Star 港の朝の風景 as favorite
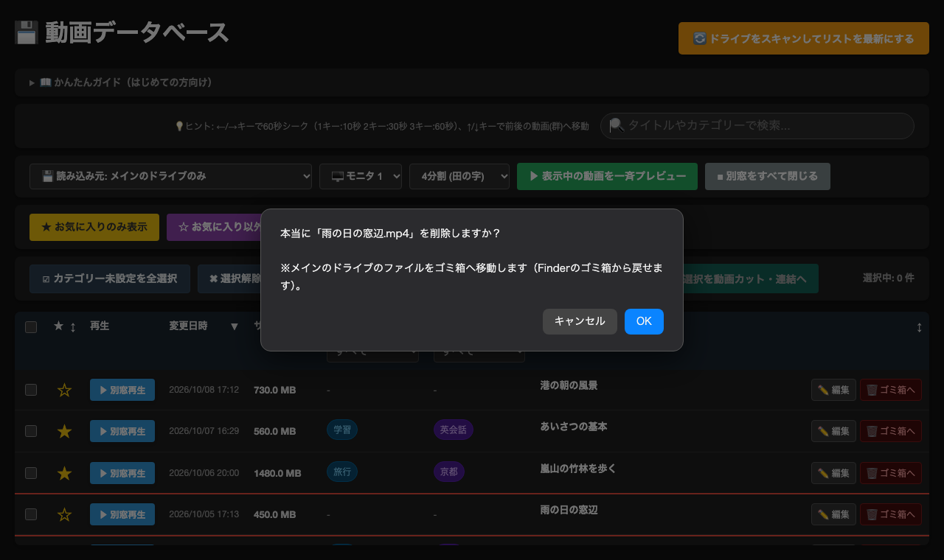 point(64,391)
